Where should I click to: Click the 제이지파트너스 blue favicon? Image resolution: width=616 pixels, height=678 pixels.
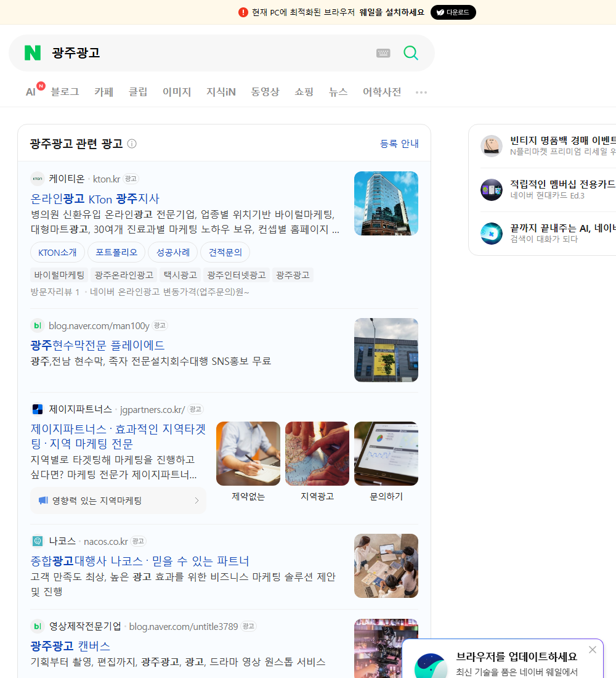point(38,409)
